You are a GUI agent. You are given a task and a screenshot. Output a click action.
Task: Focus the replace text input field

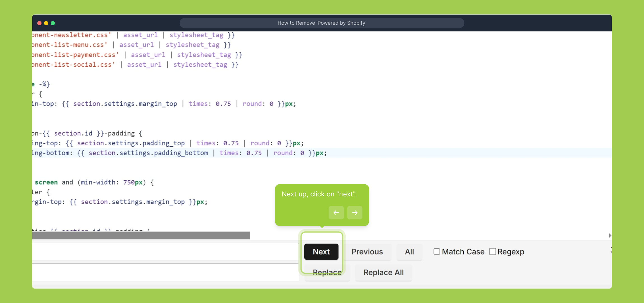pyautogui.click(x=165, y=272)
